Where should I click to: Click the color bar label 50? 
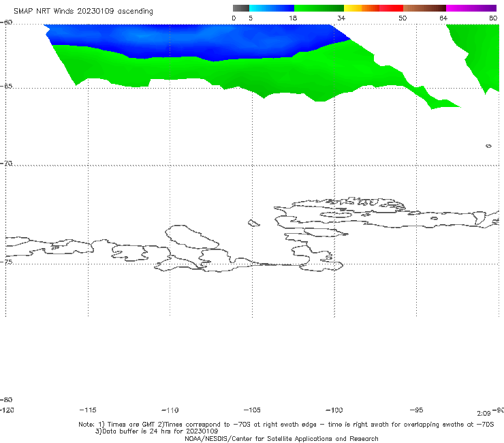pos(403,18)
